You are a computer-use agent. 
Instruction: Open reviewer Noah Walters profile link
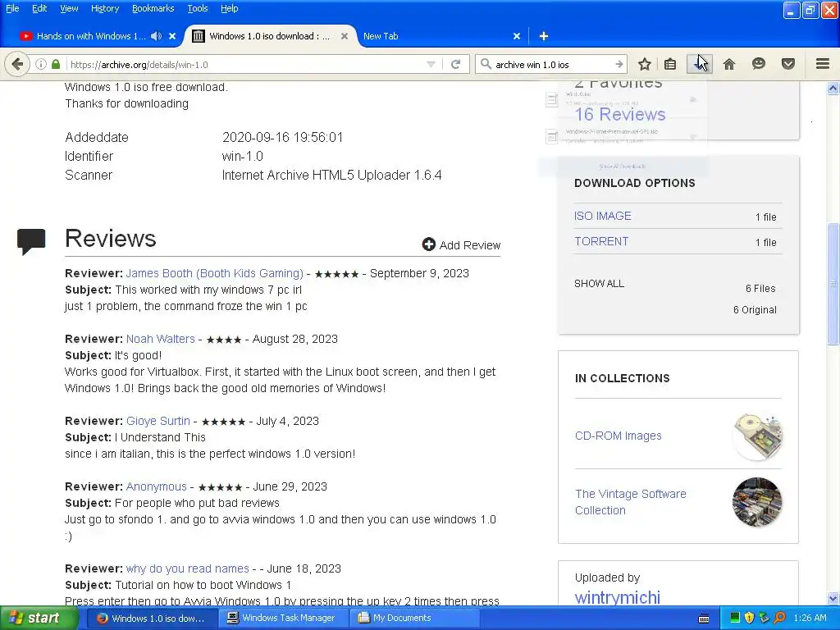tap(160, 339)
